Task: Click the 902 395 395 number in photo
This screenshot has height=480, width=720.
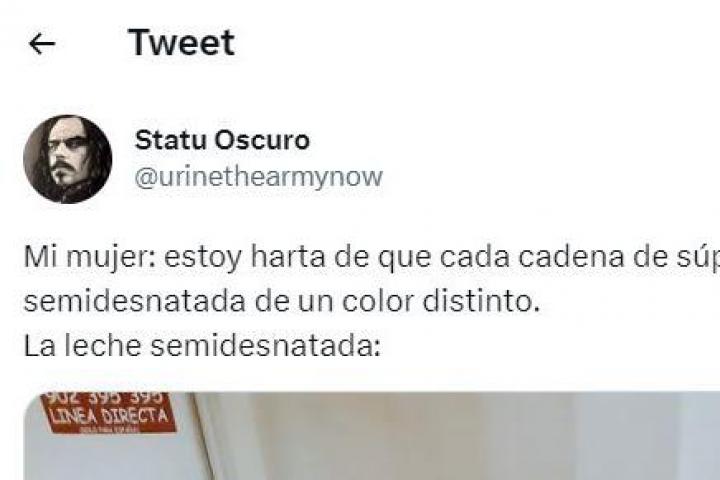Action: tap(102, 398)
